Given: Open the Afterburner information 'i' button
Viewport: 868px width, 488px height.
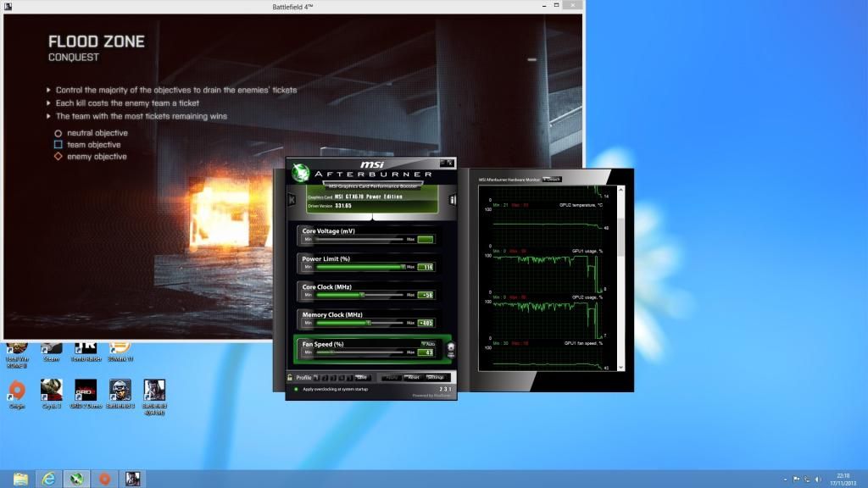Looking at the screenshot, I should coord(453,200).
